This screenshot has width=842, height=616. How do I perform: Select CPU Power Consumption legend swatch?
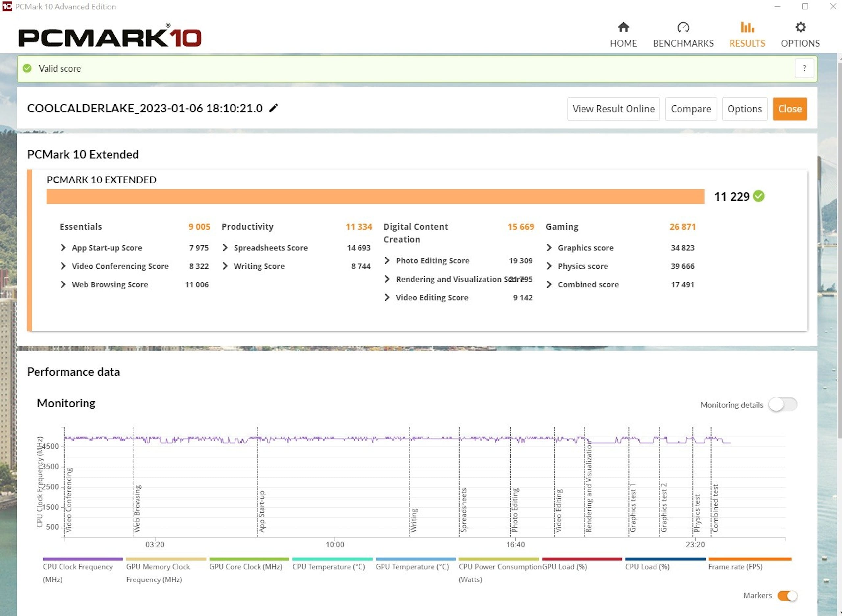(499, 559)
